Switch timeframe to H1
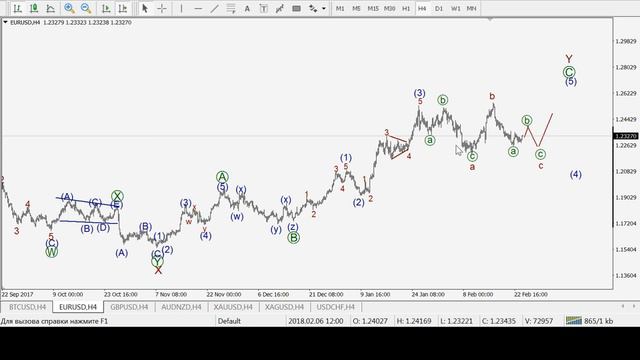 (x=406, y=8)
